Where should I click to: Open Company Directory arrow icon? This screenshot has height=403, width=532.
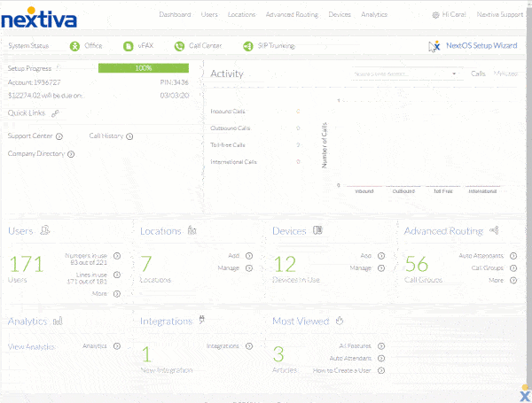pos(71,154)
